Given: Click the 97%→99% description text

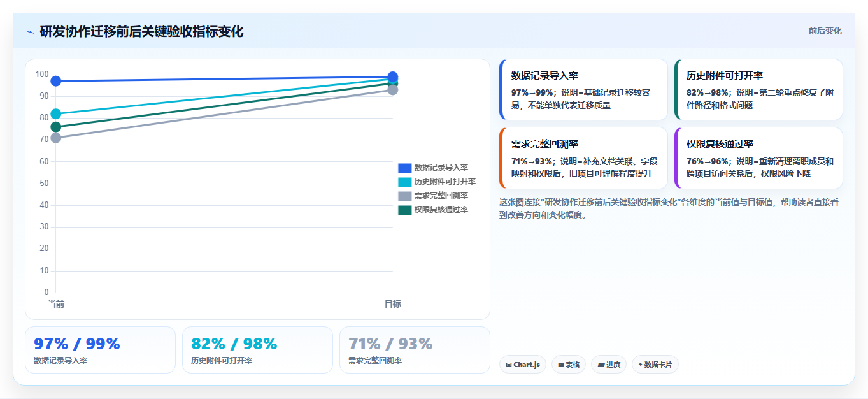Looking at the screenshot, I should pyautogui.click(x=581, y=99).
